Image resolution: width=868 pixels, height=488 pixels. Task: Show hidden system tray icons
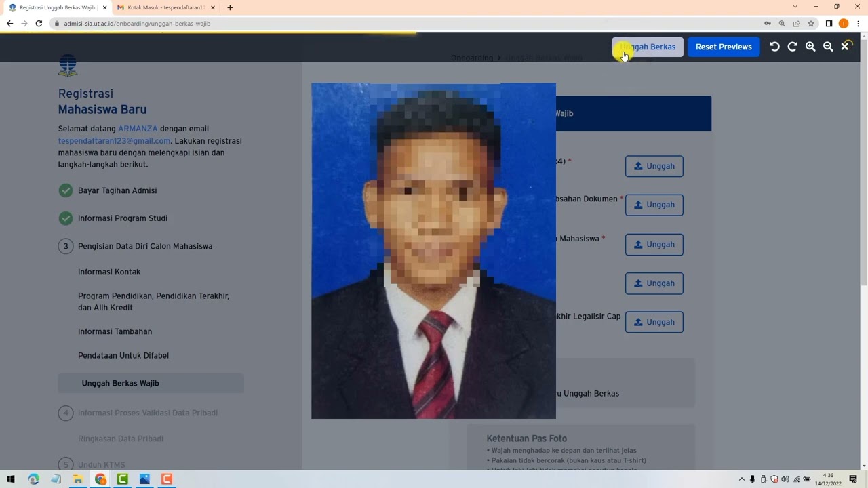pyautogui.click(x=741, y=479)
